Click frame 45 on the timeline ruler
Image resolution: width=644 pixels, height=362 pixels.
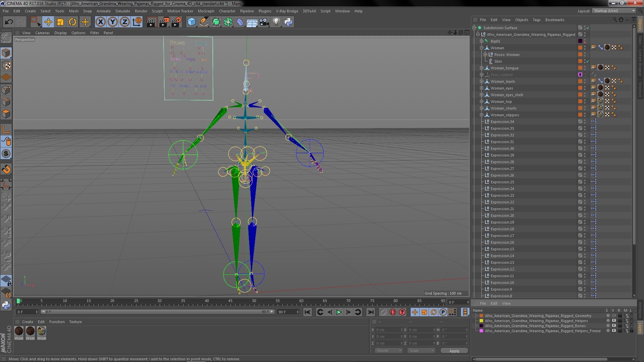(230, 301)
